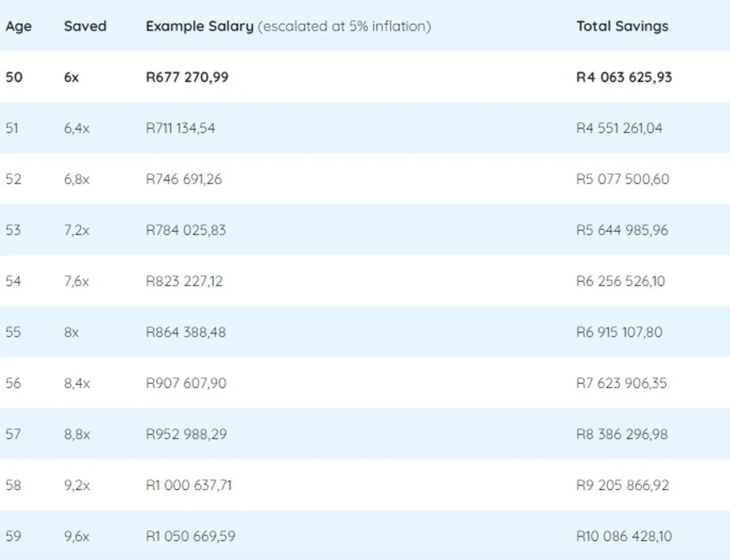
Task: Select total savings R5 077 500,60
Action: pos(623,179)
